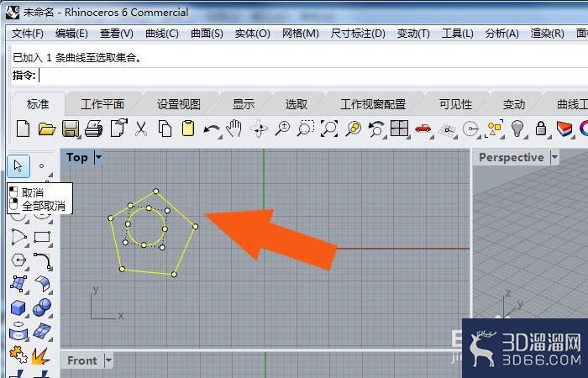
Task: Click into the 指令 command input line
Action: point(312,76)
